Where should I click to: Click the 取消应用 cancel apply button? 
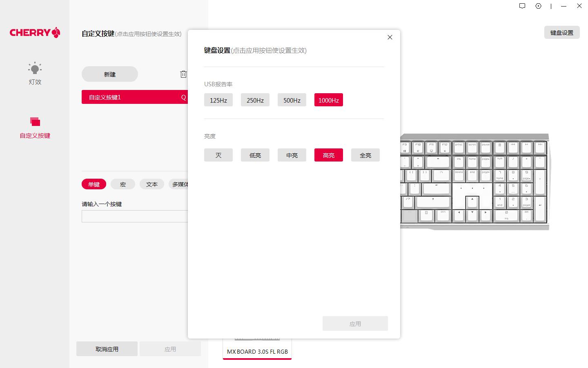click(x=107, y=349)
